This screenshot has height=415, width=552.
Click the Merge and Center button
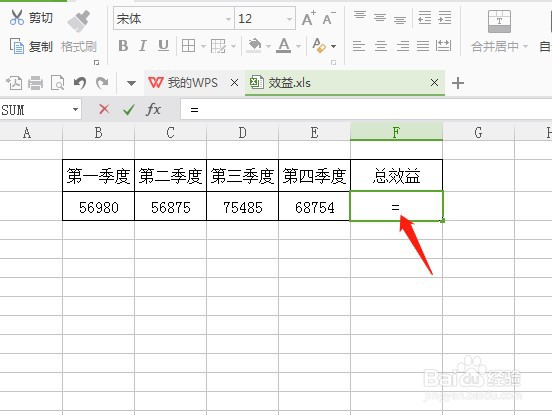499,31
